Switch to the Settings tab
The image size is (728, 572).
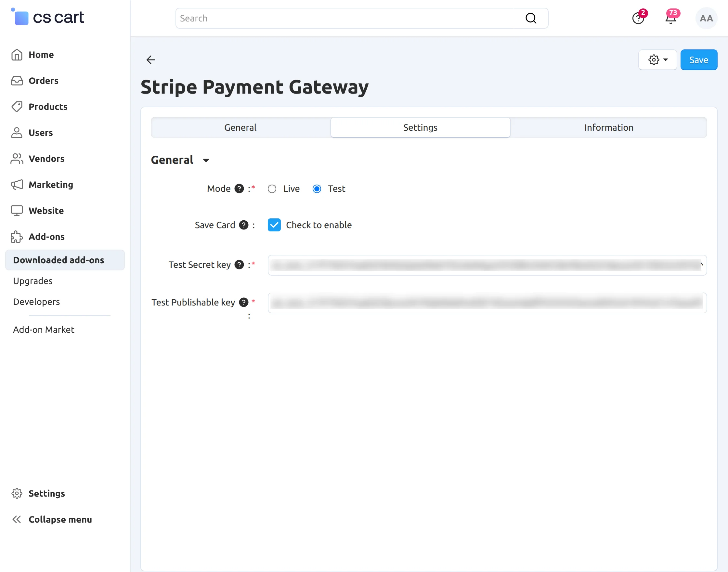(x=420, y=128)
